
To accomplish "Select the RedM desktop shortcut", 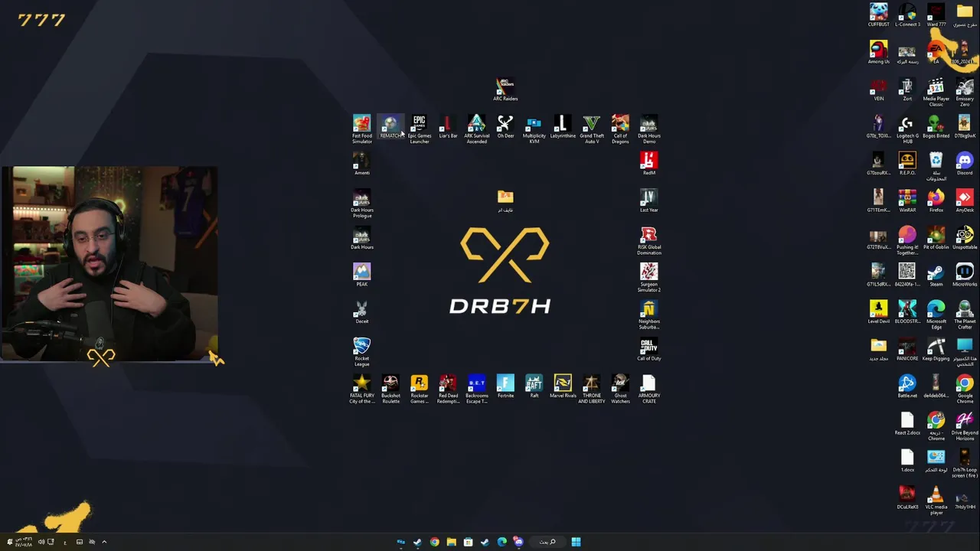I will (649, 164).
